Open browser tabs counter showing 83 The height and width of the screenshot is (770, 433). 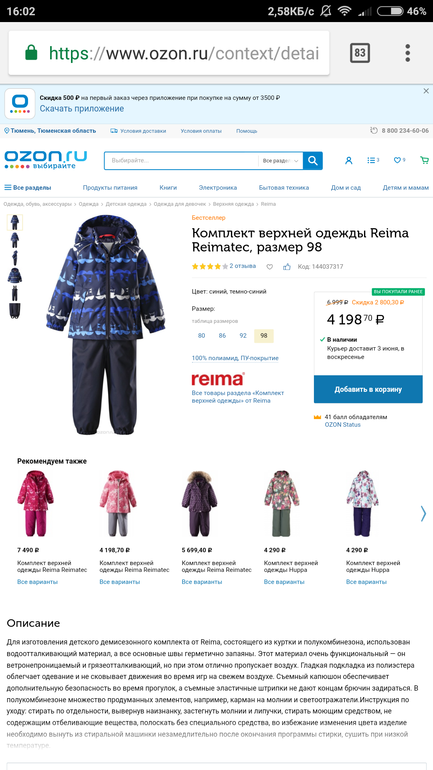tap(360, 53)
